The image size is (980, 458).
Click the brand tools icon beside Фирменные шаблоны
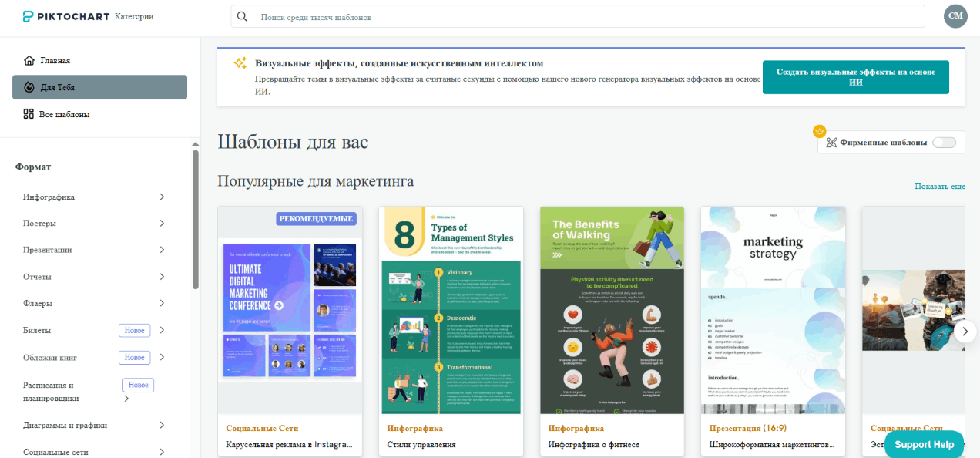coord(831,143)
